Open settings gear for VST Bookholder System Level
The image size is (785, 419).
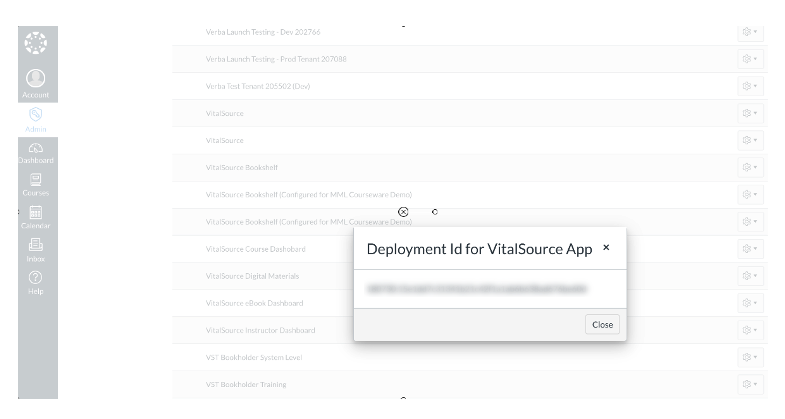pos(750,357)
